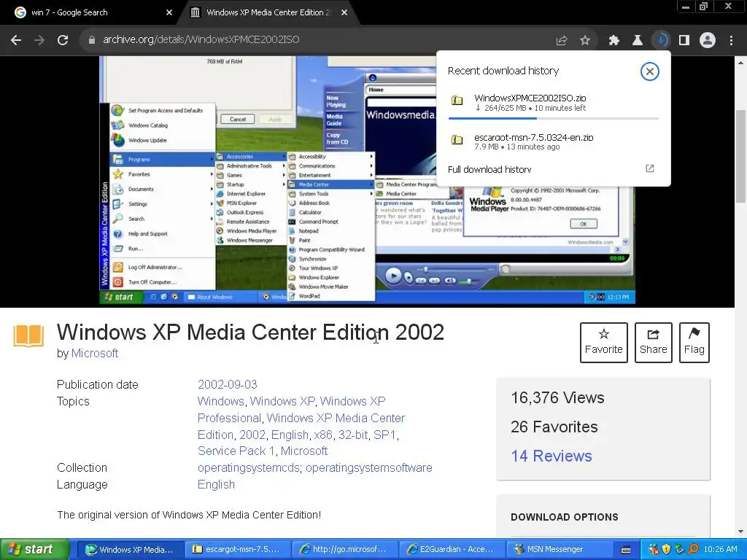Image resolution: width=747 pixels, height=560 pixels.
Task: Close the Windows XP Media Center Edition tab
Action: (x=344, y=13)
